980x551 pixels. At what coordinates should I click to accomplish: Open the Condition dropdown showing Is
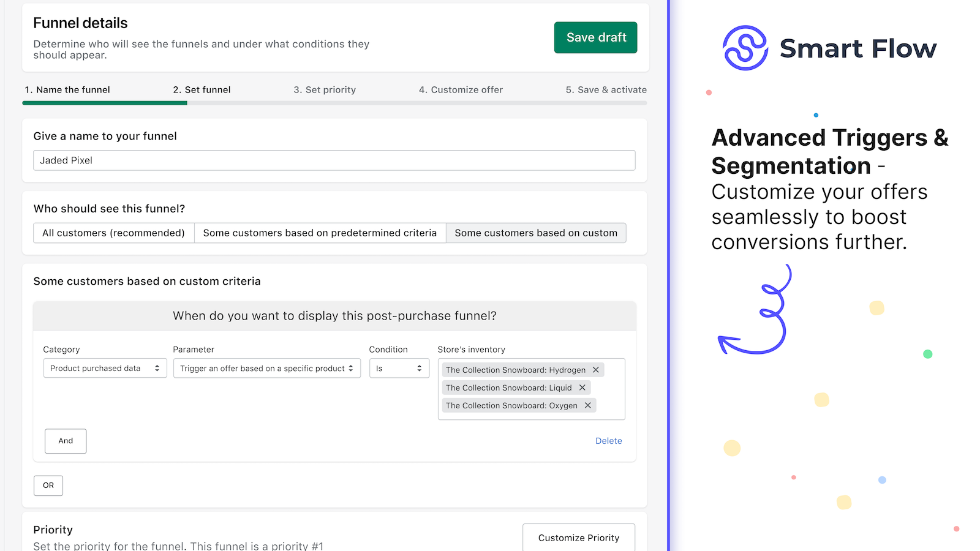[399, 368]
